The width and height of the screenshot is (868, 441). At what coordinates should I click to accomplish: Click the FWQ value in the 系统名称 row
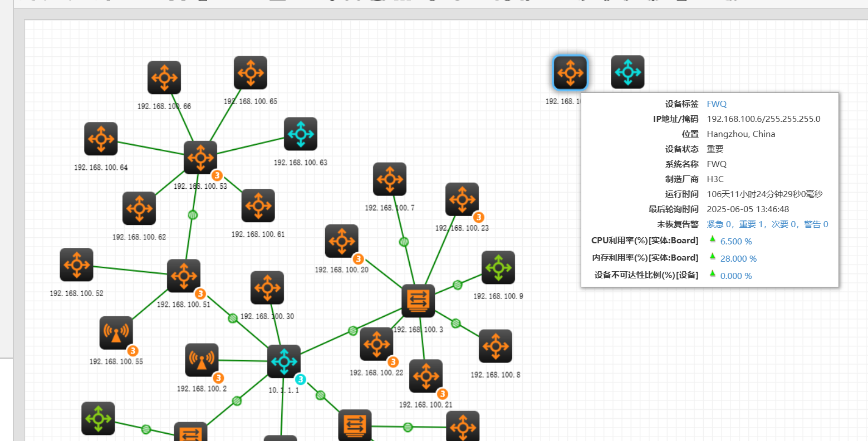pyautogui.click(x=717, y=164)
